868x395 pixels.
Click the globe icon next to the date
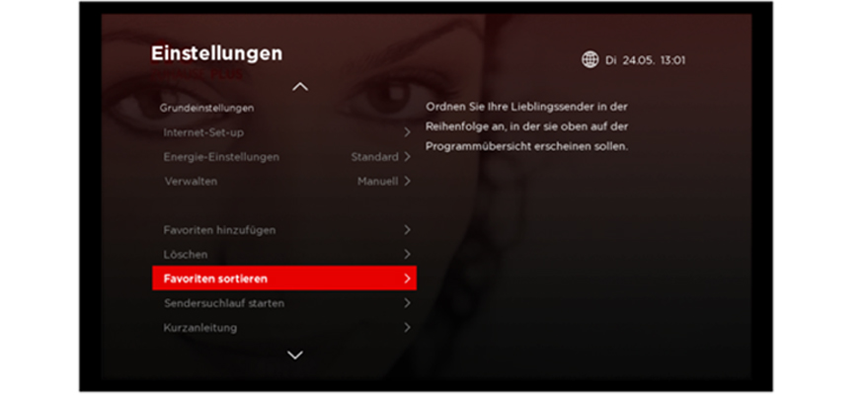[590, 60]
